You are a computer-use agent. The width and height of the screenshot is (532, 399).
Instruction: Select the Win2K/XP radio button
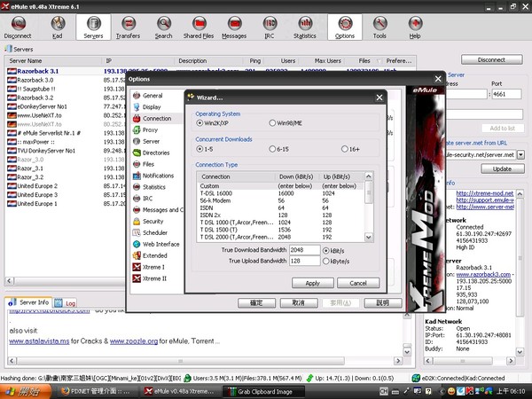(x=199, y=123)
